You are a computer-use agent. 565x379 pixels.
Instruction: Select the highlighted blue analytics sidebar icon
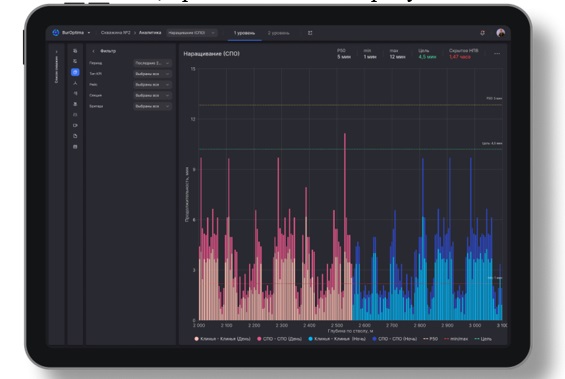(75, 72)
